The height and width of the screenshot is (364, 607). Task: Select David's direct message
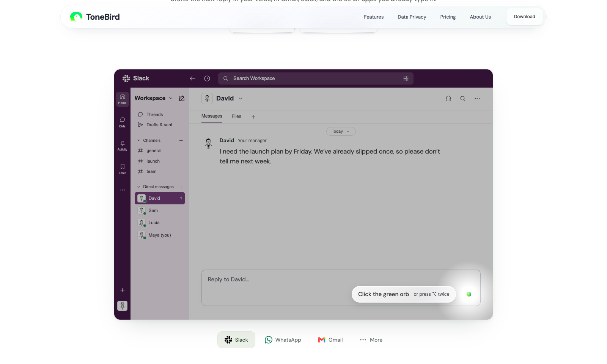[x=160, y=198]
